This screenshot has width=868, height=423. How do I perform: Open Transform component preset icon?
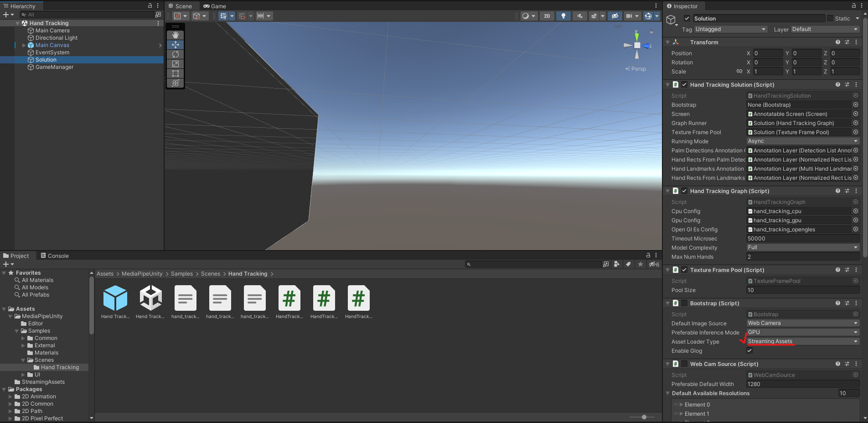[847, 42]
